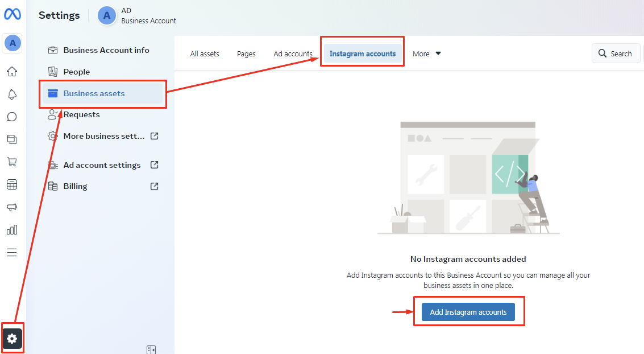
Task: Click the account avatar in left rail
Action: tap(12, 43)
